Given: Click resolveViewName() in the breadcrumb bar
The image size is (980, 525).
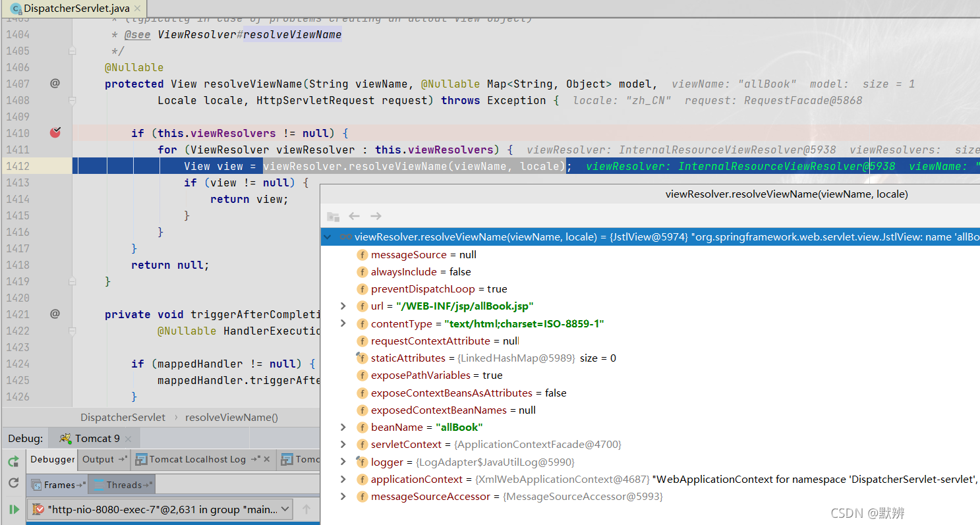Looking at the screenshot, I should (232, 418).
